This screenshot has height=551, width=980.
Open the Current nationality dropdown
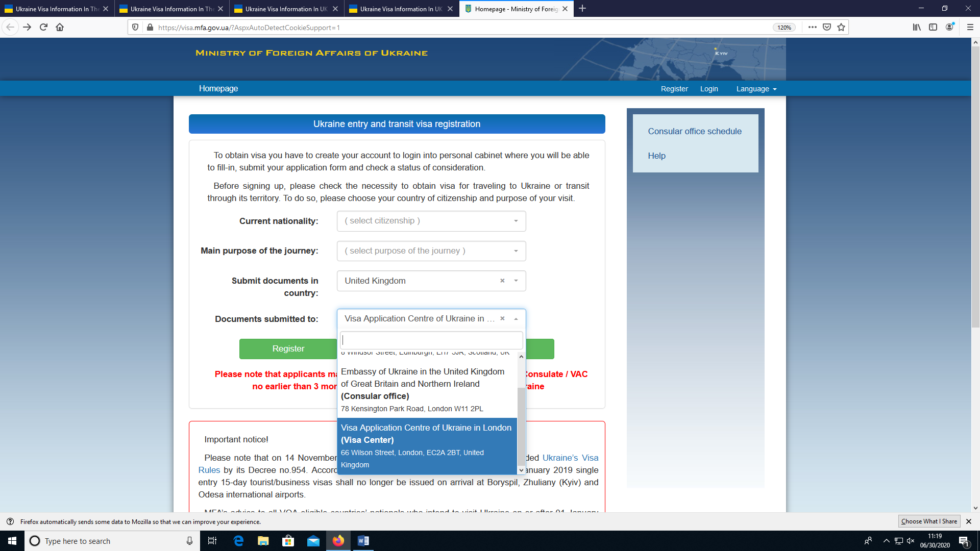click(x=431, y=221)
